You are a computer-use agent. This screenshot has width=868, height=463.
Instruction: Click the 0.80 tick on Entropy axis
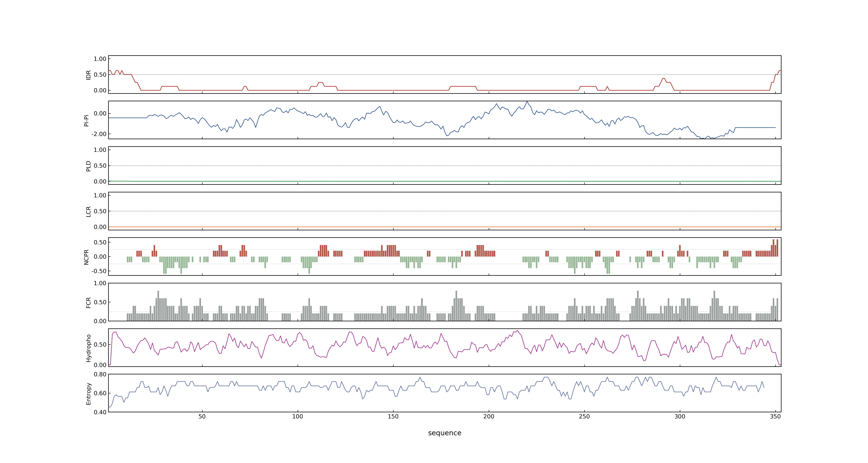tap(100, 374)
